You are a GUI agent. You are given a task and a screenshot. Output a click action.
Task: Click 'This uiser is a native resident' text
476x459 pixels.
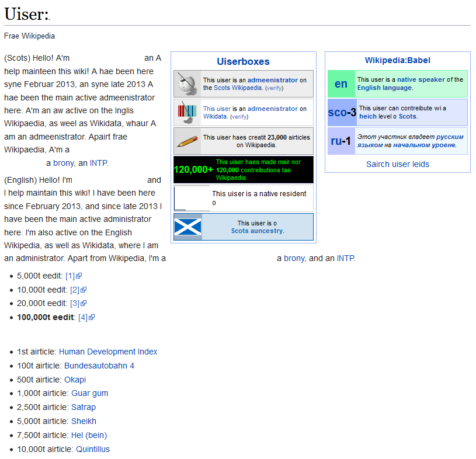(259, 194)
